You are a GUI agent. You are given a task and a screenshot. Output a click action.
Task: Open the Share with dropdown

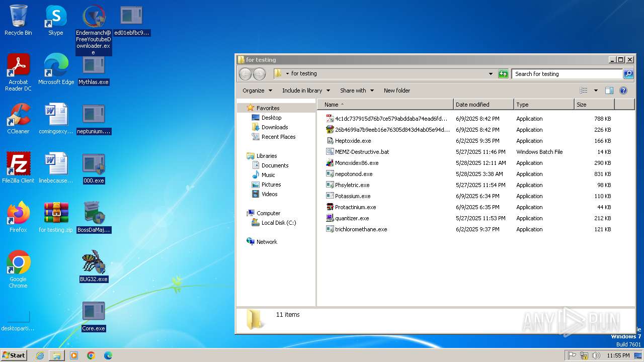tap(357, 90)
